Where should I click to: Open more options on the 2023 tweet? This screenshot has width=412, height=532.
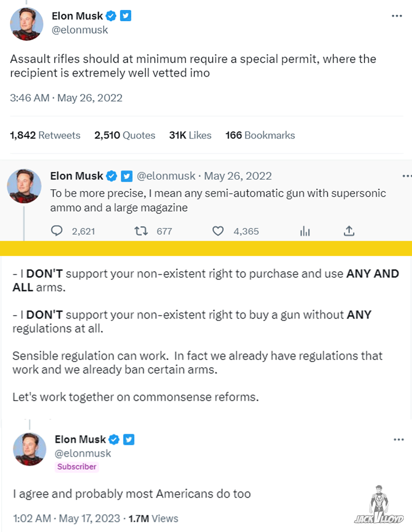coord(399,440)
